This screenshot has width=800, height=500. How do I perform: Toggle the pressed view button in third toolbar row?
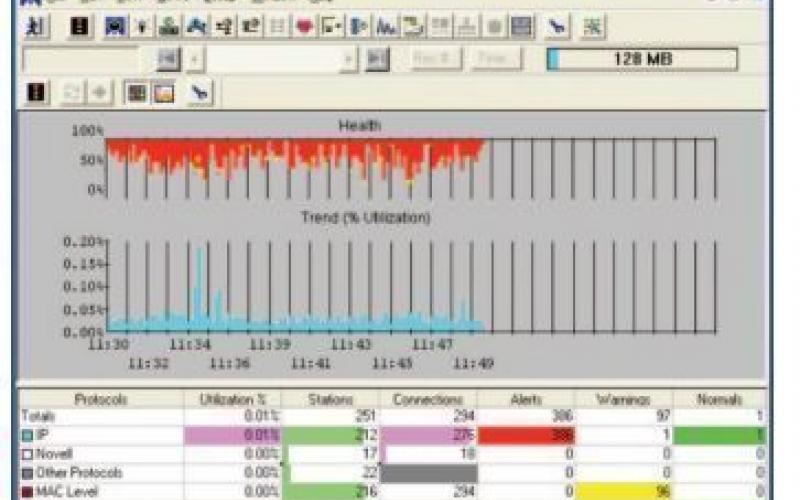coord(136,93)
